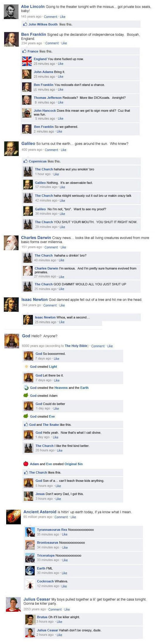Image resolution: width=157 pixels, height=644 pixels.
Task: Open the Original Sin link
Action: [74, 464]
